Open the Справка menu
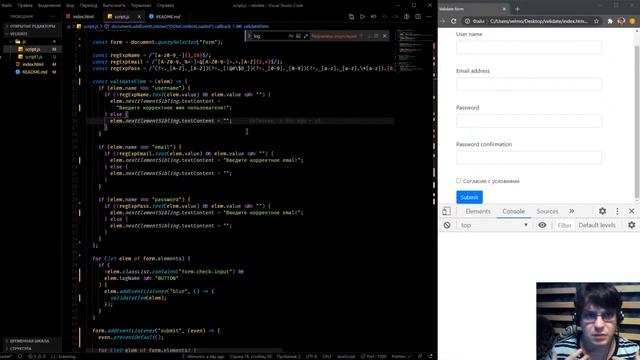Screen dimensions: 640x360 165,5
